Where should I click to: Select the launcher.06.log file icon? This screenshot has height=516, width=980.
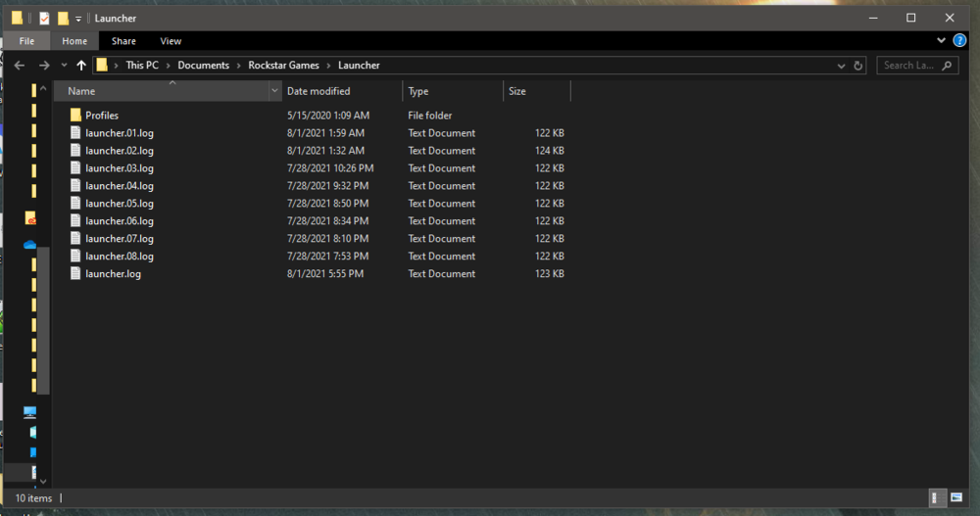[75, 220]
